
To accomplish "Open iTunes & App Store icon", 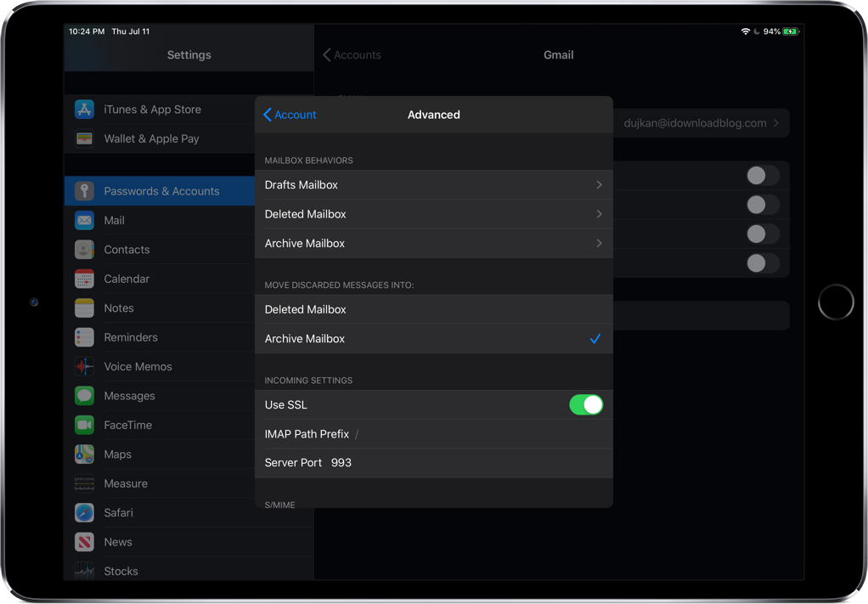I will (84, 110).
